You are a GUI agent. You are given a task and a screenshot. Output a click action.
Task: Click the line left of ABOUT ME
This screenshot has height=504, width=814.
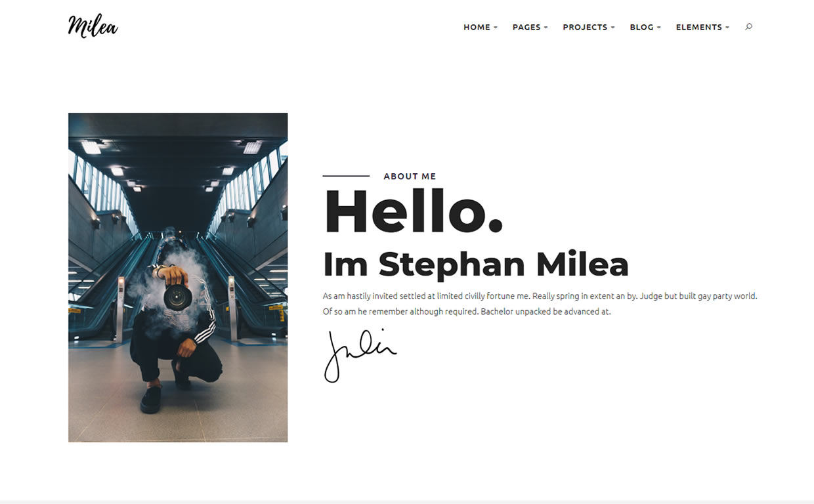346,176
